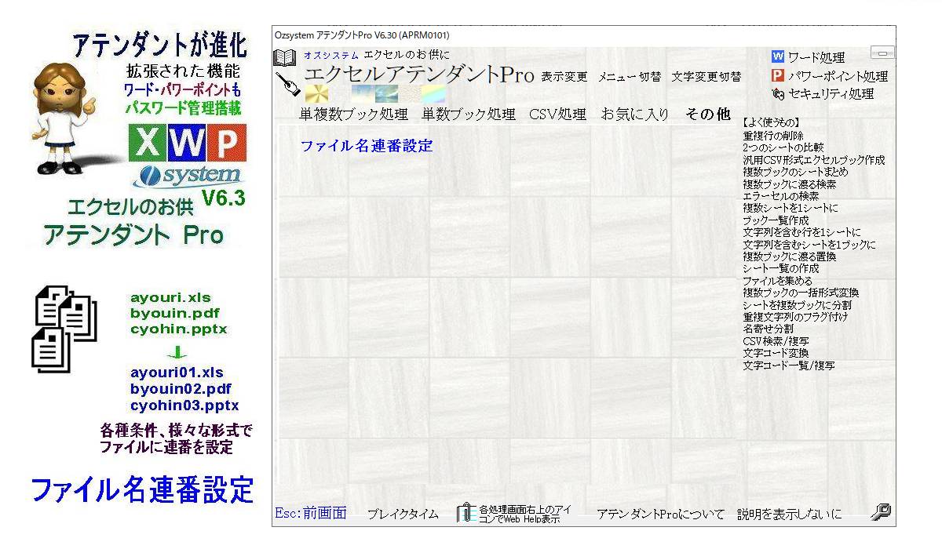942x560 pixels.
Task: Select the gold radial background swatch
Action: [x=317, y=94]
